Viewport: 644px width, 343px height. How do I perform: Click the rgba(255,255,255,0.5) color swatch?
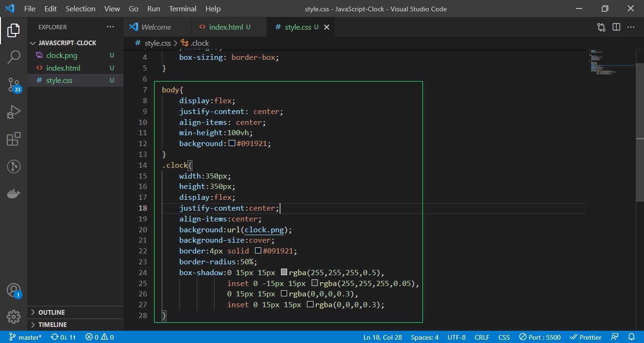284,272
